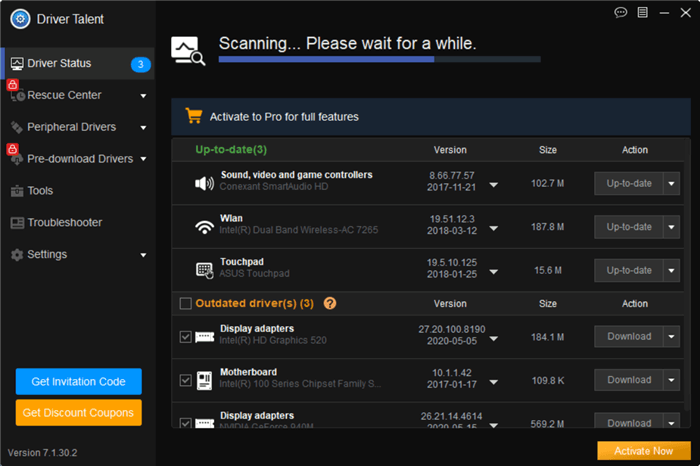Open Settings in the sidebar
The width and height of the screenshot is (700, 466).
coord(79,254)
